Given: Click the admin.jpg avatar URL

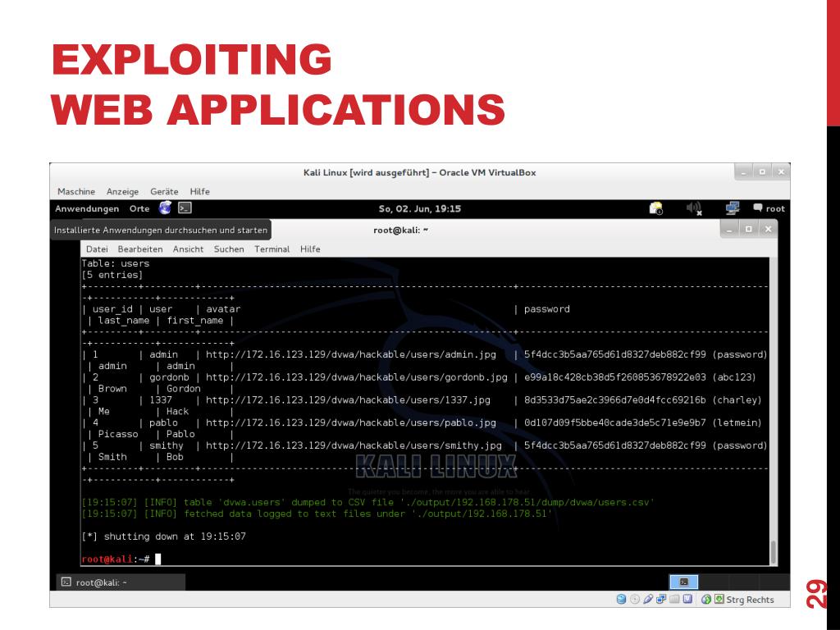Looking at the screenshot, I should tap(351, 354).
